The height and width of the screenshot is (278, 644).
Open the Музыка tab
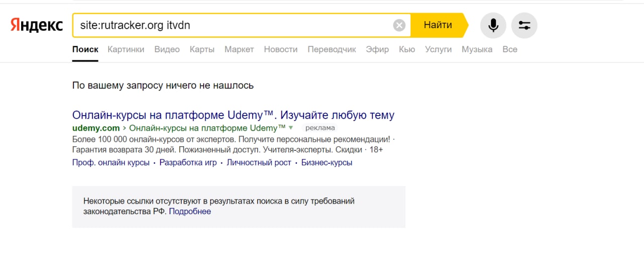coord(477,49)
